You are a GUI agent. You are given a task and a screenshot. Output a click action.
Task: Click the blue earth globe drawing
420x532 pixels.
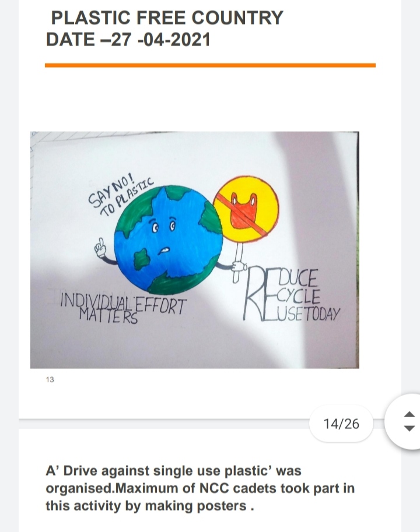tap(168, 239)
